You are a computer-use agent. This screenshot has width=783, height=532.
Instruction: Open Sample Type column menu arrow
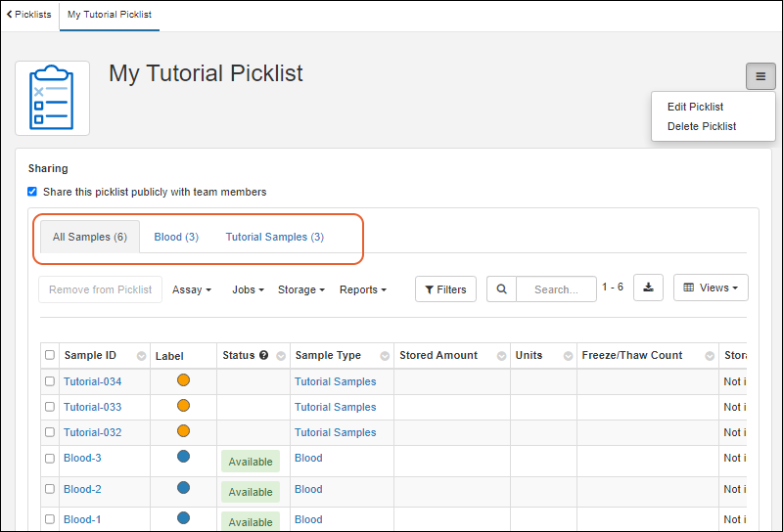[x=385, y=356]
